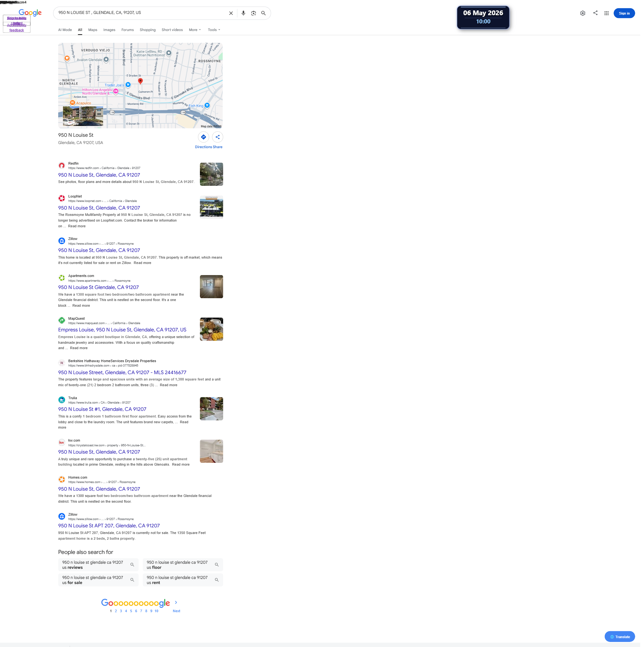This screenshot has width=644, height=647.
Task: Click the red map pin marker
Action: pos(140,81)
